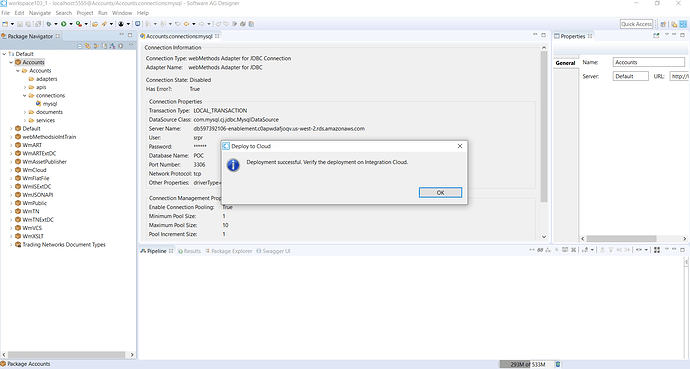Click the pen-like toolbar icon beside open folder
Viewport: 690px width, 369px height.
[104, 24]
